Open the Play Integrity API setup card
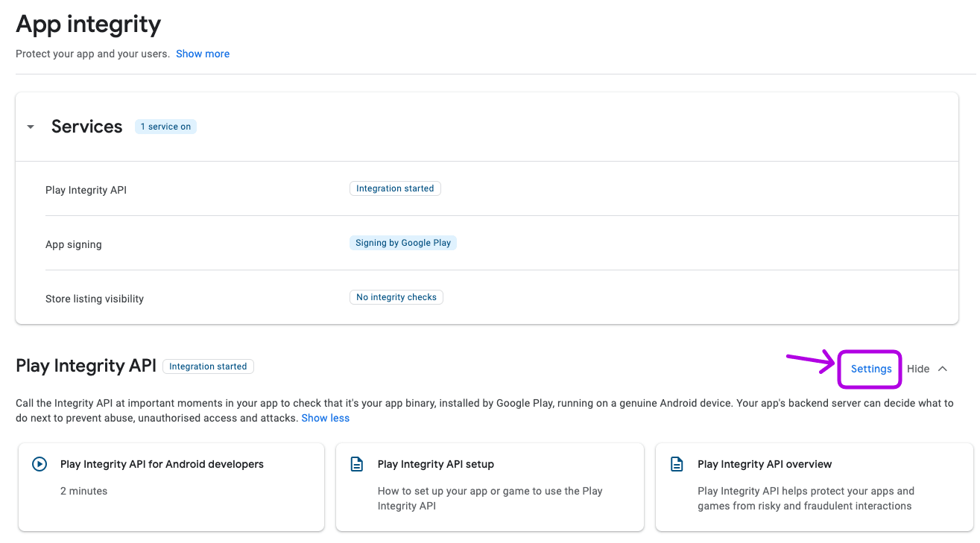 tap(490, 486)
